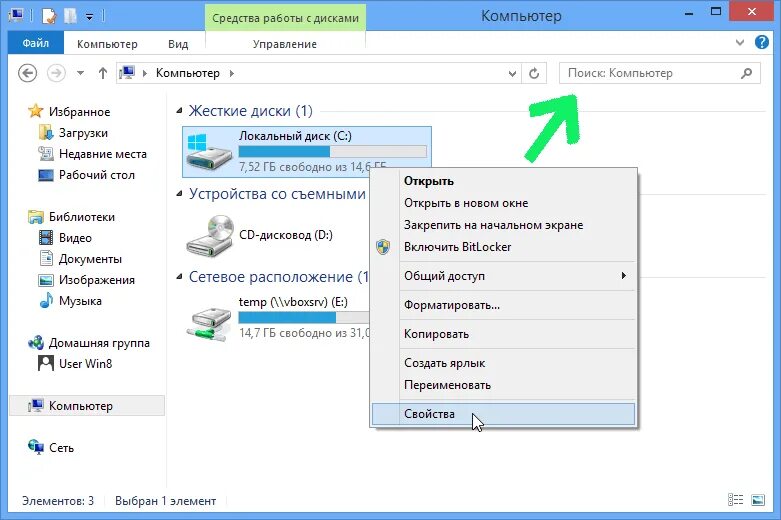Select Избранное in the navigation pane
Screen dimensions: 781x520
pyautogui.click(x=79, y=112)
